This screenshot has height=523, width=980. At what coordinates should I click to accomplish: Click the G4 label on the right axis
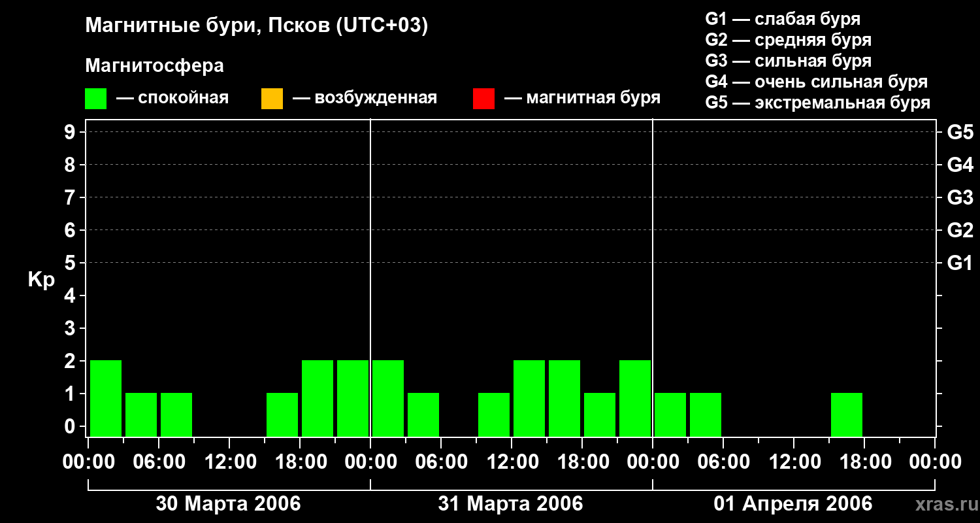960,165
